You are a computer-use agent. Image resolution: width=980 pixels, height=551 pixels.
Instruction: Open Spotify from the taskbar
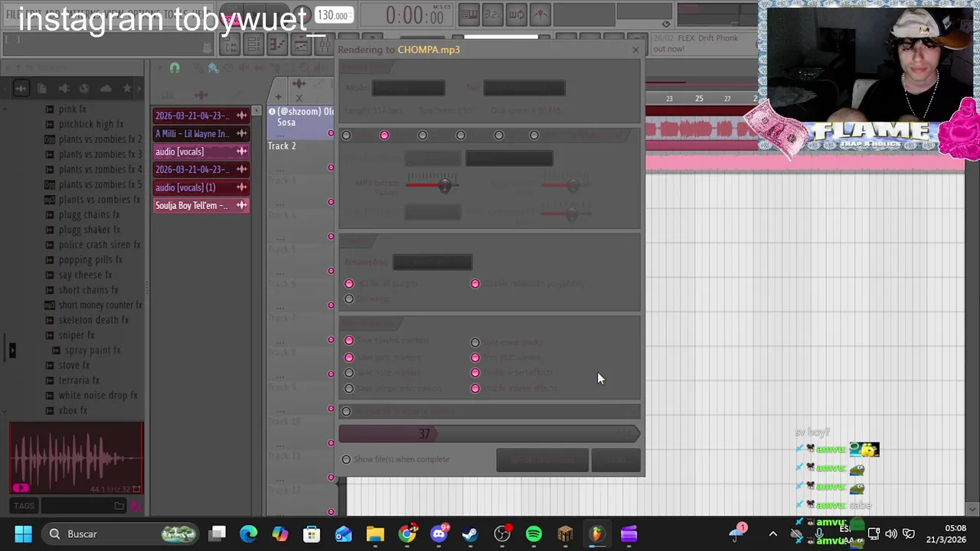(534, 533)
